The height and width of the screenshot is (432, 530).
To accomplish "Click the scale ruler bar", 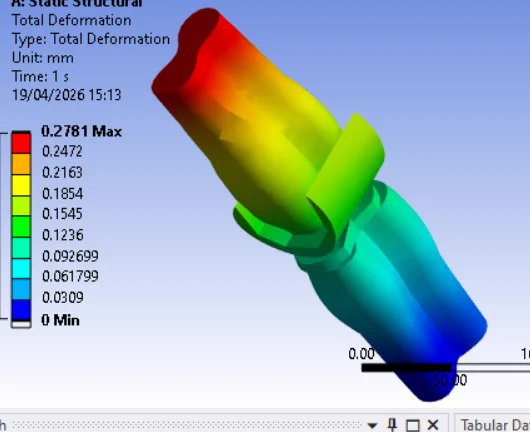I will [x=445, y=367].
